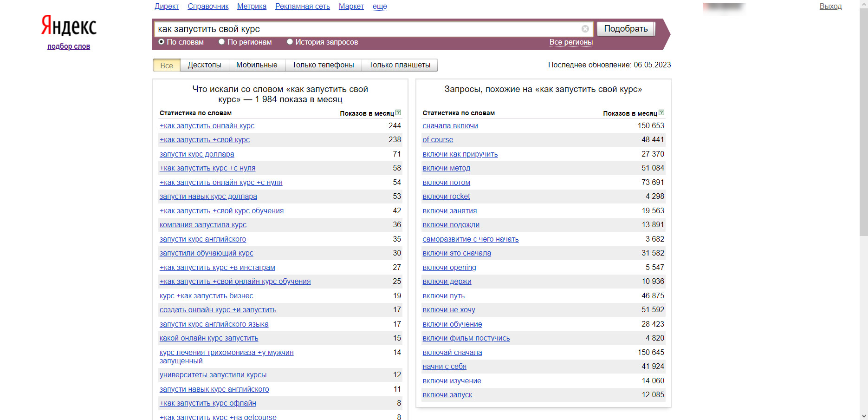Switch to the "Только планшеты" tab
Viewport: 868px width, 420px height.
[x=400, y=65]
